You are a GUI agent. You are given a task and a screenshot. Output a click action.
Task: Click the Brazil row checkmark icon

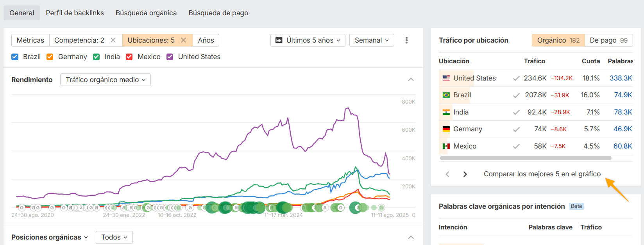[516, 95]
